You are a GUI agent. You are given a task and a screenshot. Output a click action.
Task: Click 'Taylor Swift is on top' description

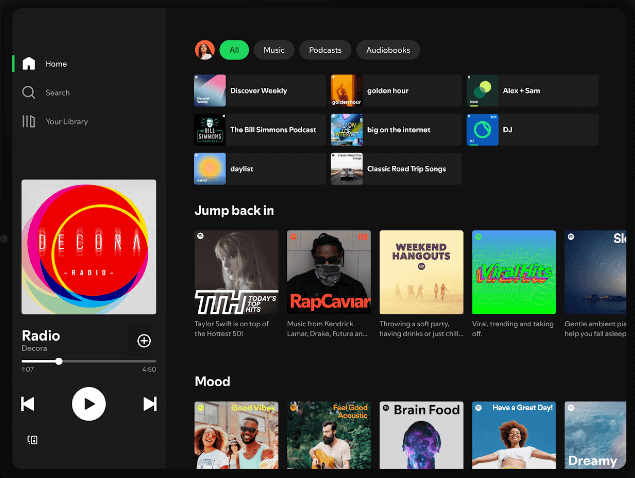pyautogui.click(x=231, y=329)
